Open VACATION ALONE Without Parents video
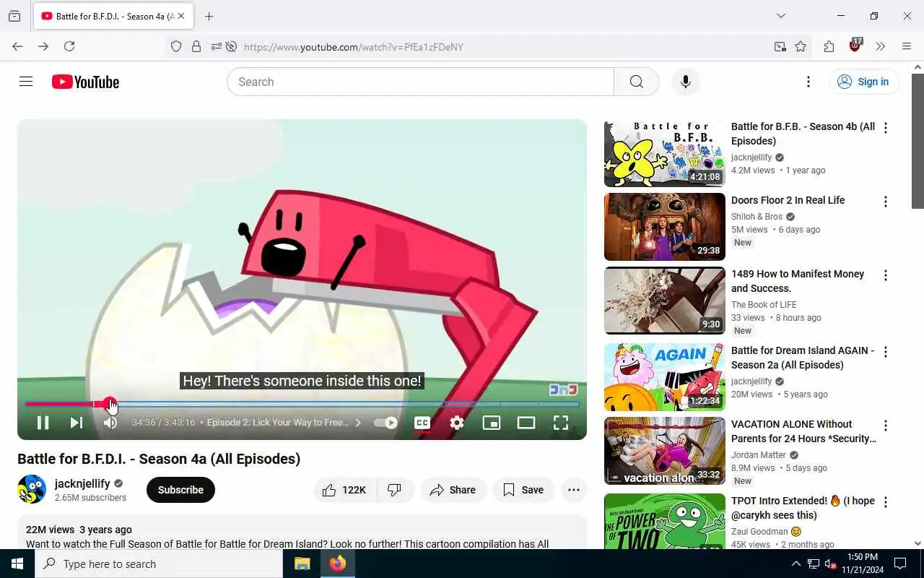Viewport: 924px width, 578px height. [x=803, y=431]
